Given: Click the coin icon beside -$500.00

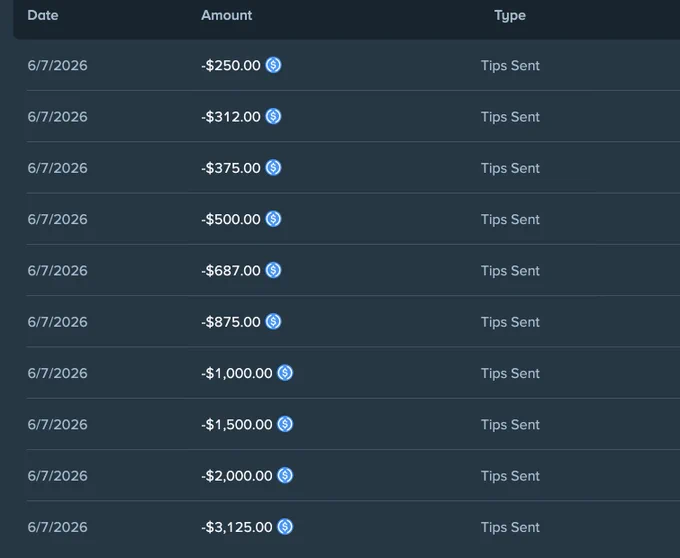Looking at the screenshot, I should [x=273, y=219].
